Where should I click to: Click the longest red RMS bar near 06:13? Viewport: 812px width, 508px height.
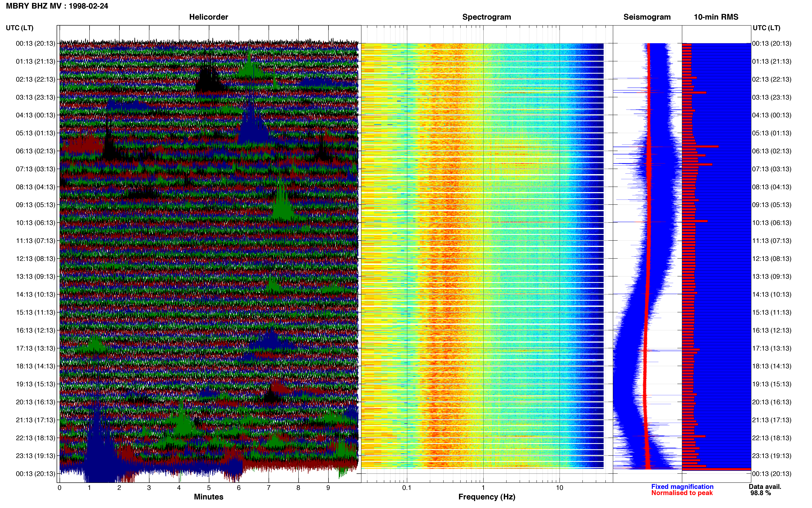(700, 146)
